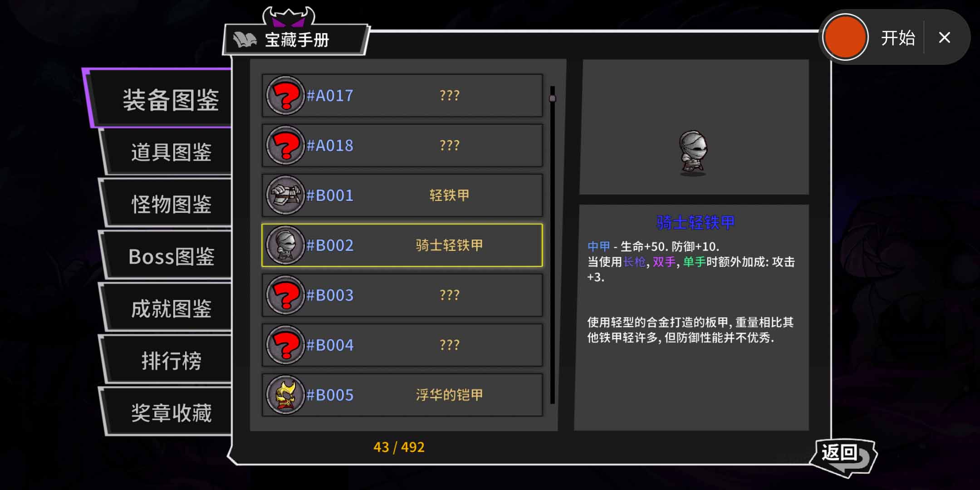Select the golden armor icon for #B005
The width and height of the screenshot is (980, 490).
[285, 395]
